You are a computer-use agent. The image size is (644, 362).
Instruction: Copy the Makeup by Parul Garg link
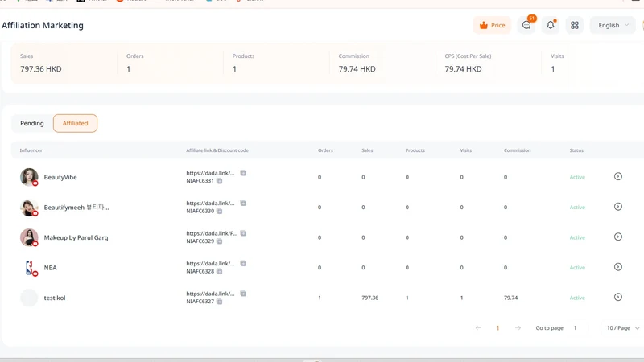click(x=243, y=233)
